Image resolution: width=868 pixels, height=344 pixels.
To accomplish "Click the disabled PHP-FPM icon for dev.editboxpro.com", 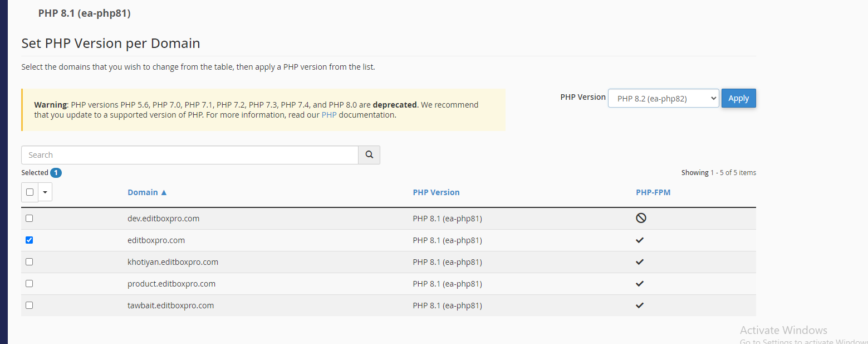I will click(x=641, y=219).
